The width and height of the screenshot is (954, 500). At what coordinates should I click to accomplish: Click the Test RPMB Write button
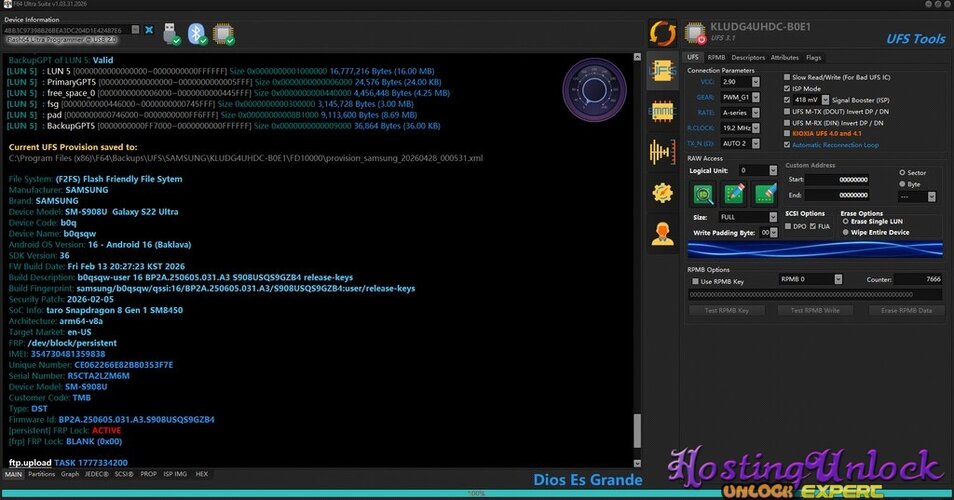(815, 310)
